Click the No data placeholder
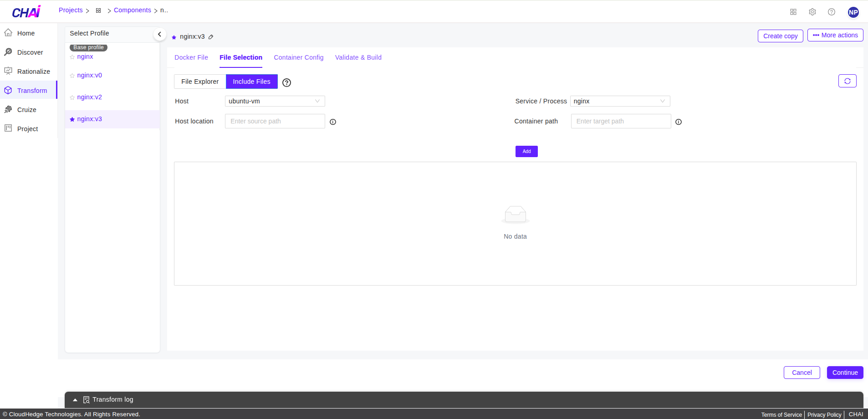 click(x=515, y=223)
